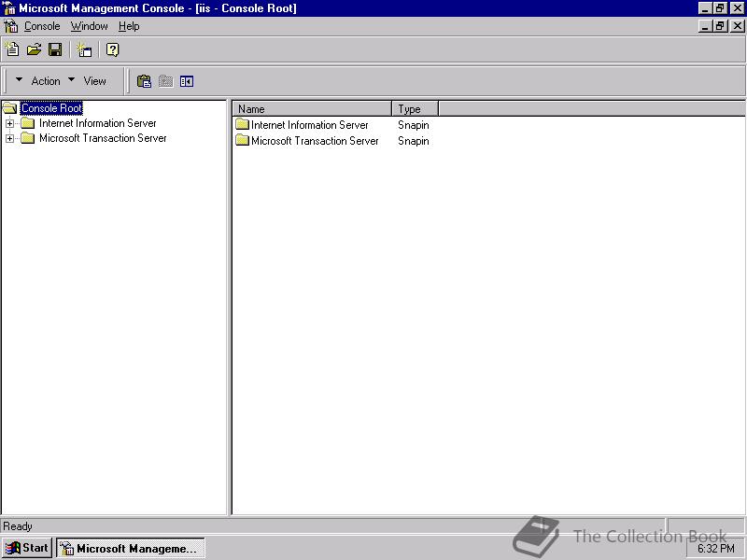The height and width of the screenshot is (560, 747).
Task: Select Internet Information Server label in tree
Action: tap(98, 123)
